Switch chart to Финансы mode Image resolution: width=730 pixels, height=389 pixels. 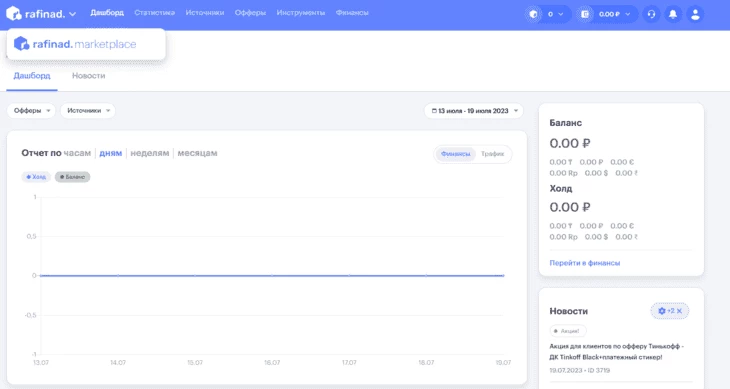[455, 154]
